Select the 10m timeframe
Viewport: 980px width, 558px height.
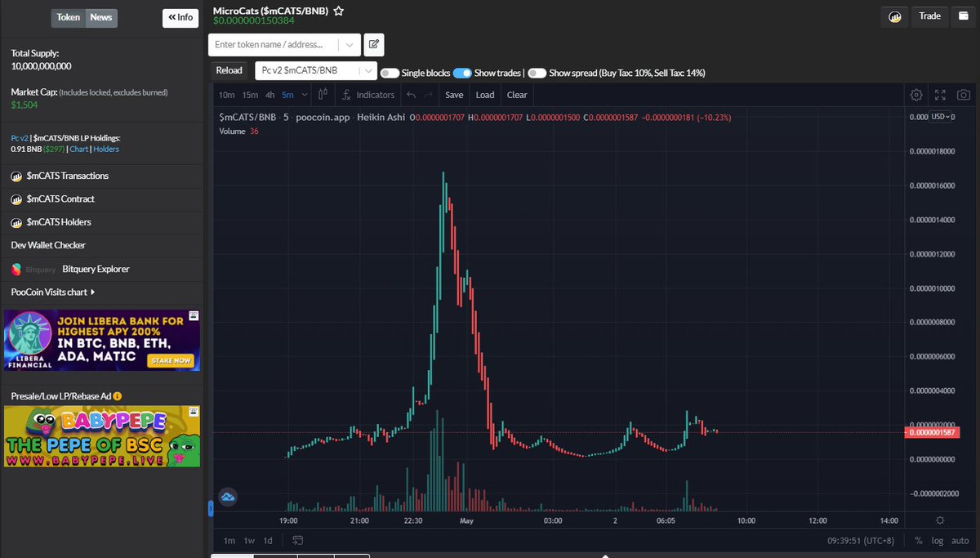click(x=227, y=95)
